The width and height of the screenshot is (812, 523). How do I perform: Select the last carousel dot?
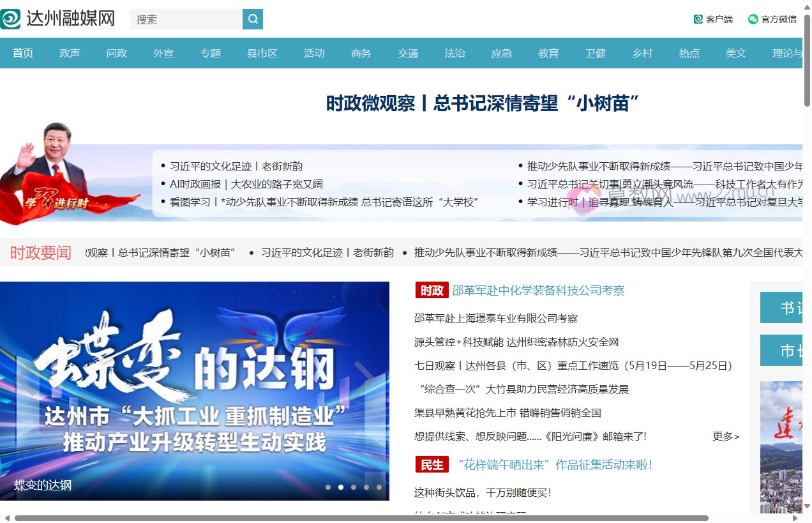coord(379,487)
